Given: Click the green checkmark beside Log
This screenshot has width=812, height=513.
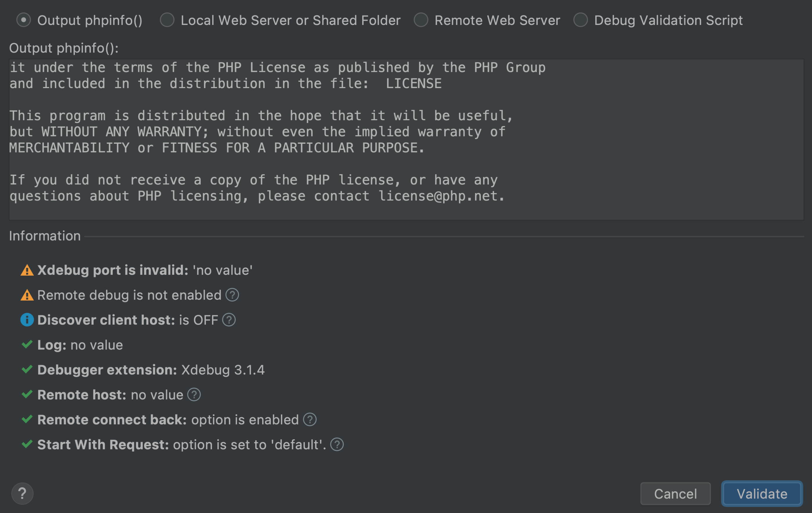Looking at the screenshot, I should [27, 345].
